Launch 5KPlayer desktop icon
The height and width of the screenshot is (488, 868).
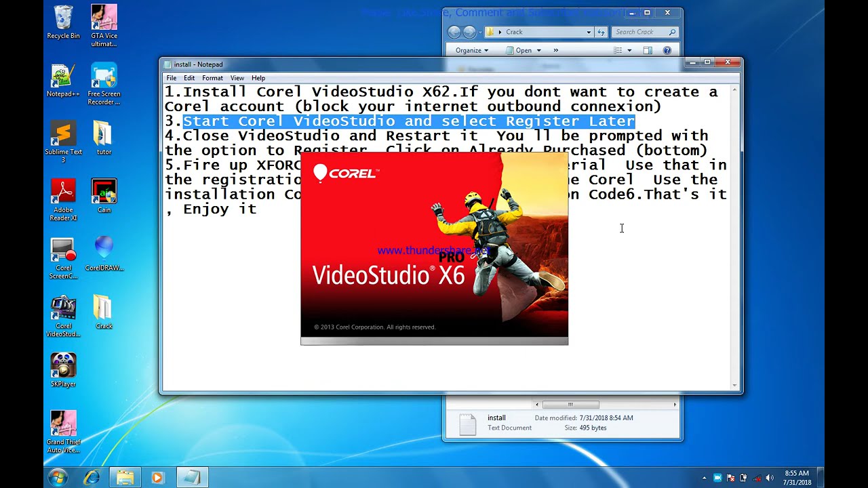63,370
